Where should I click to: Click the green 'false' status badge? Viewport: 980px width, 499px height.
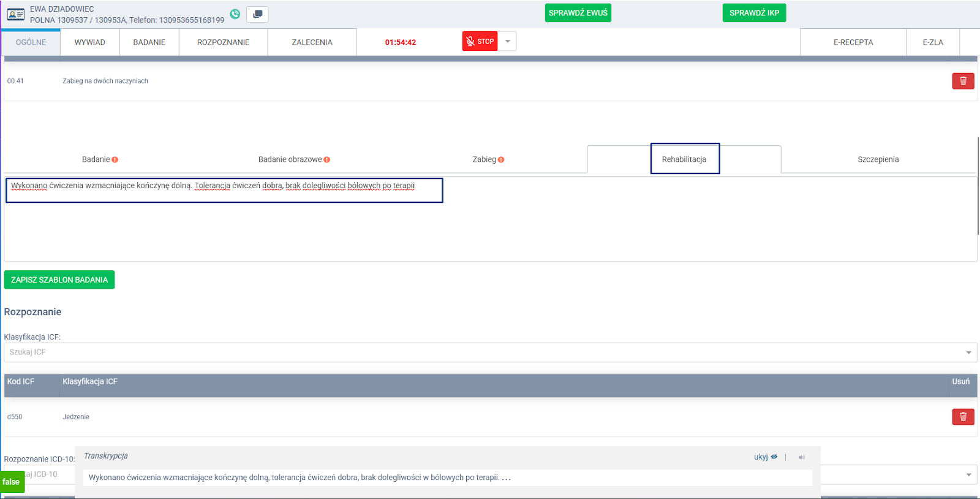click(x=11, y=482)
